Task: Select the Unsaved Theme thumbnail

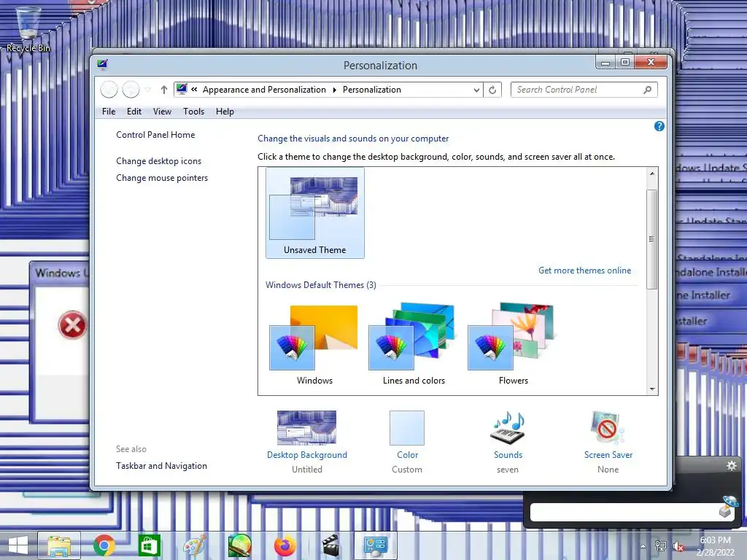Action: pos(315,213)
